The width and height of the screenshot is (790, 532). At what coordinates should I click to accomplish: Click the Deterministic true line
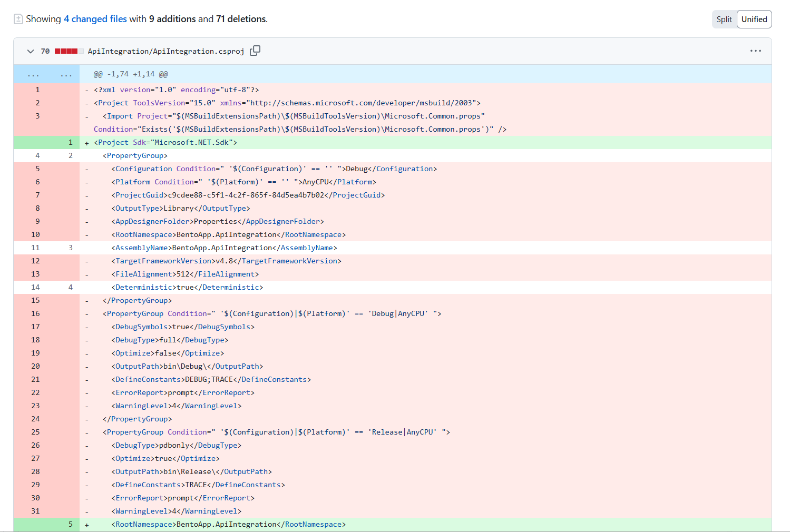click(425, 287)
